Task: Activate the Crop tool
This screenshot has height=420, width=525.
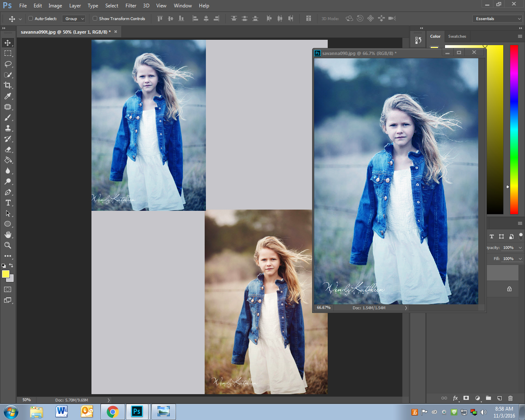Action: point(8,85)
